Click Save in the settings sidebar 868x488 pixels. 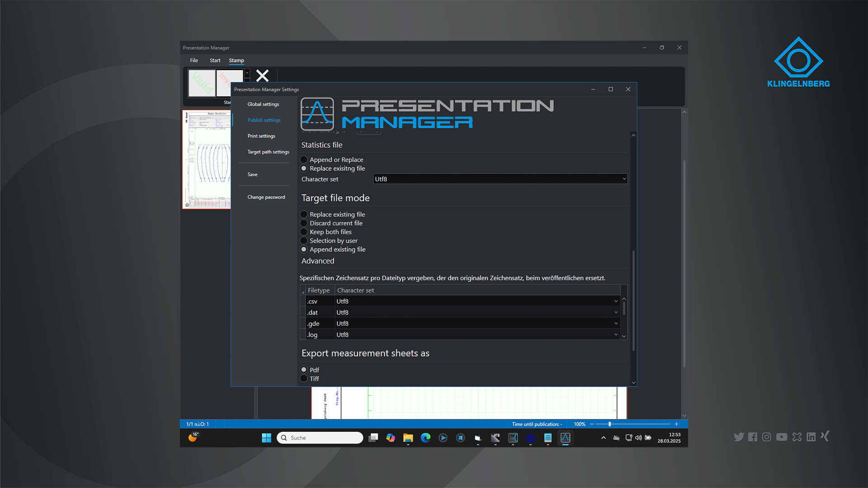(x=252, y=174)
